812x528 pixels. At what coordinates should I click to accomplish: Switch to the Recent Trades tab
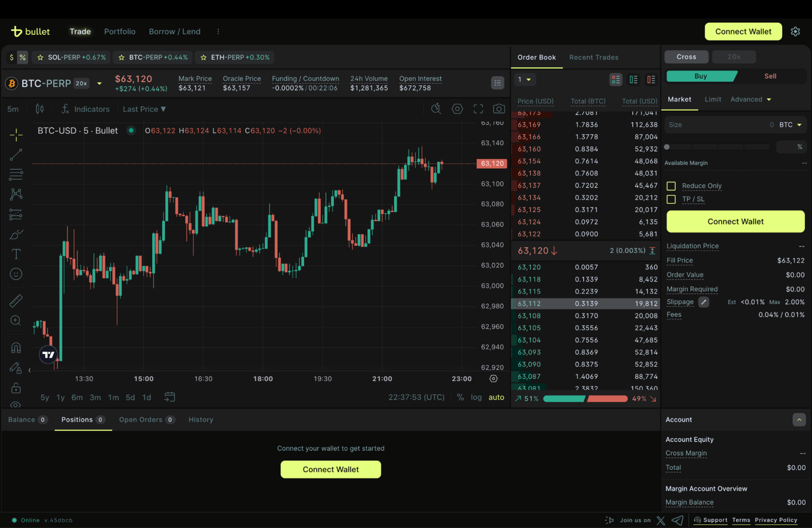coord(594,57)
